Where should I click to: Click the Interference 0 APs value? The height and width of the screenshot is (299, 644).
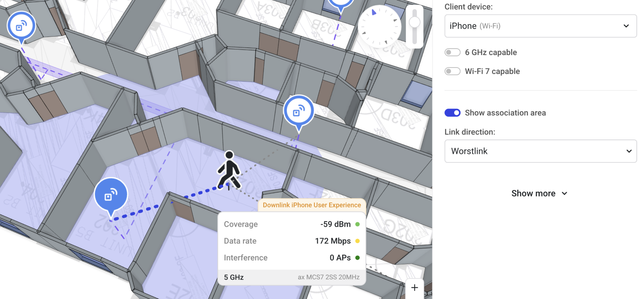click(x=340, y=258)
